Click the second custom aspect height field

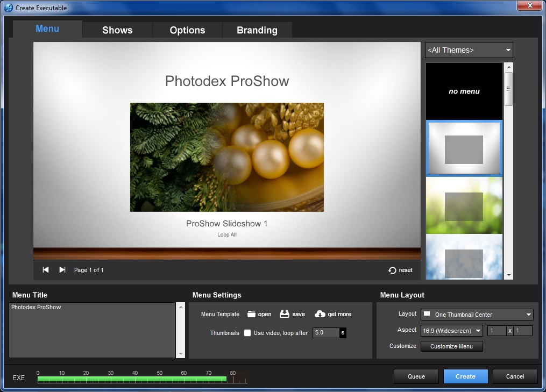point(523,331)
